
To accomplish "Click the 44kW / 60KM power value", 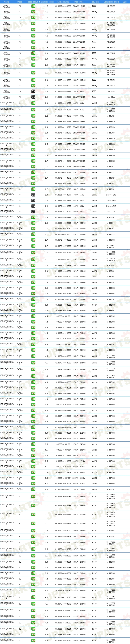I will [79, 200].
